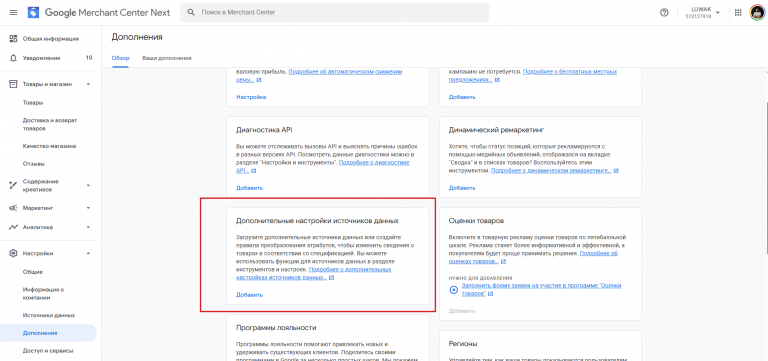Open link Подробнее об оценках товаров
This screenshot has height=361, width=768.
534,258
